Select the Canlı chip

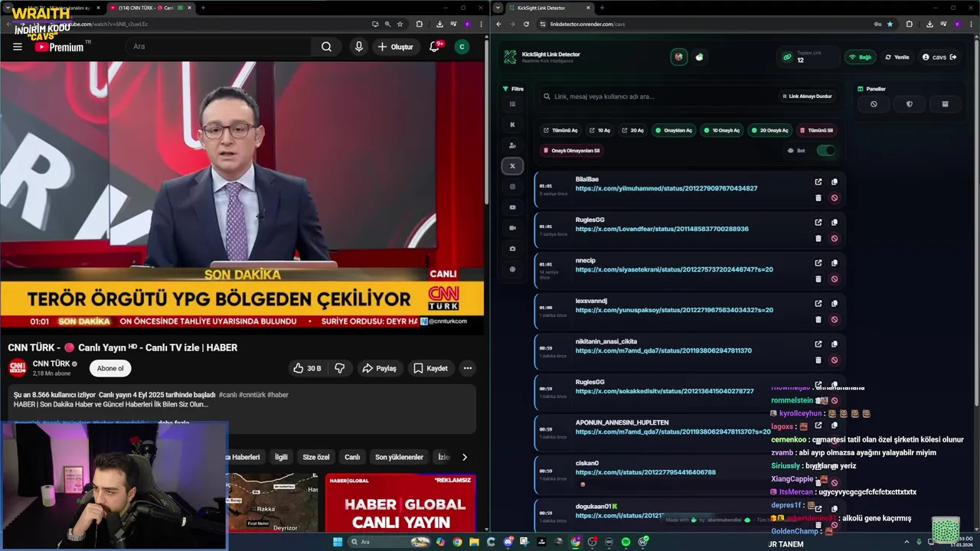point(352,457)
